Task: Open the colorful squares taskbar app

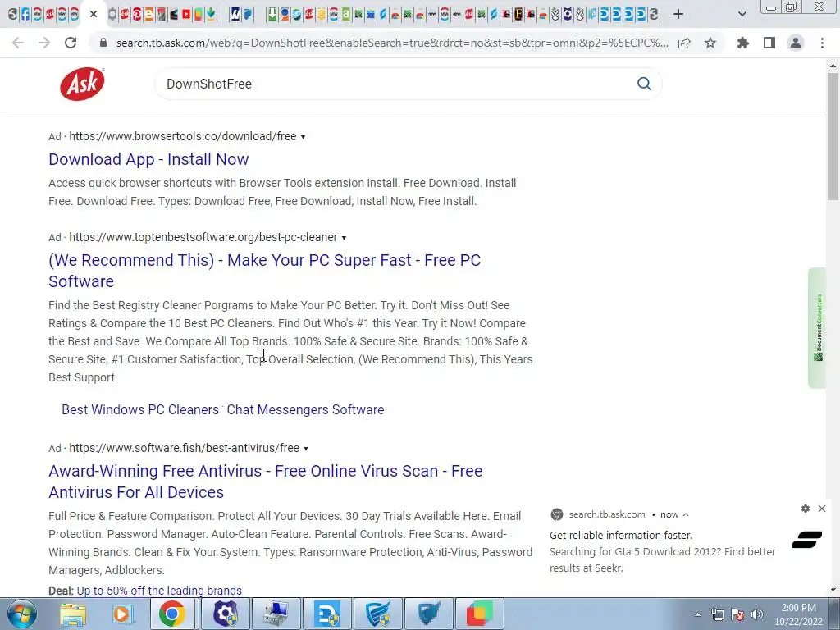Action: coord(479,614)
